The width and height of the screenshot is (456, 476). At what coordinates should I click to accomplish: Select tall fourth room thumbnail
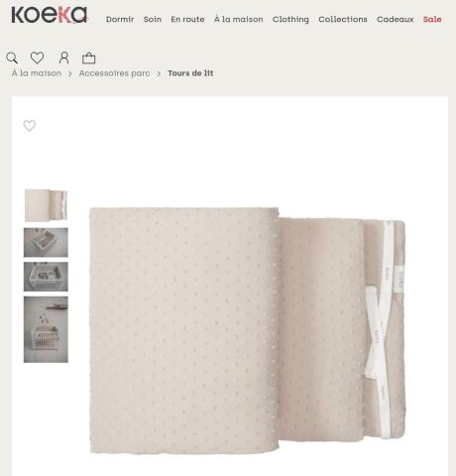46,329
